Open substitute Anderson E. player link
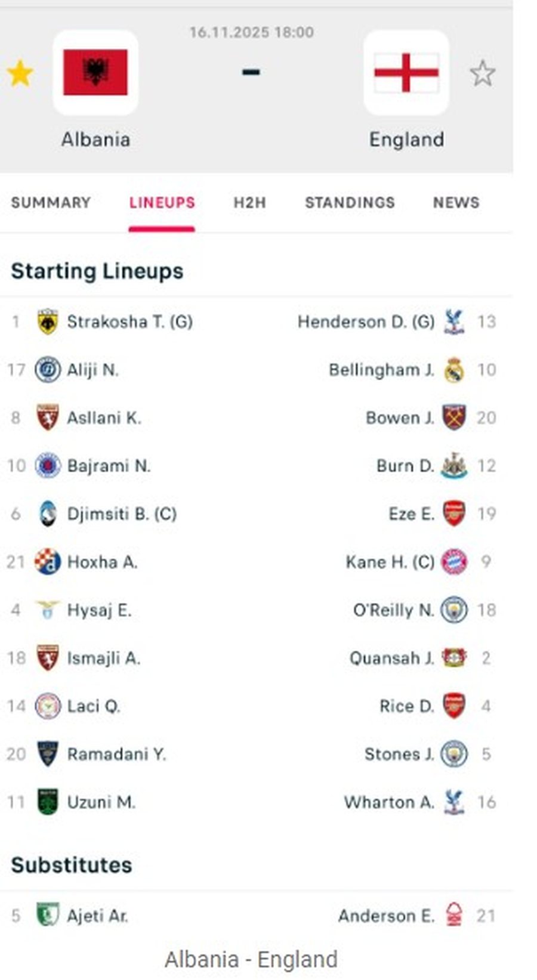This screenshot has height=980, width=537. tap(386, 916)
